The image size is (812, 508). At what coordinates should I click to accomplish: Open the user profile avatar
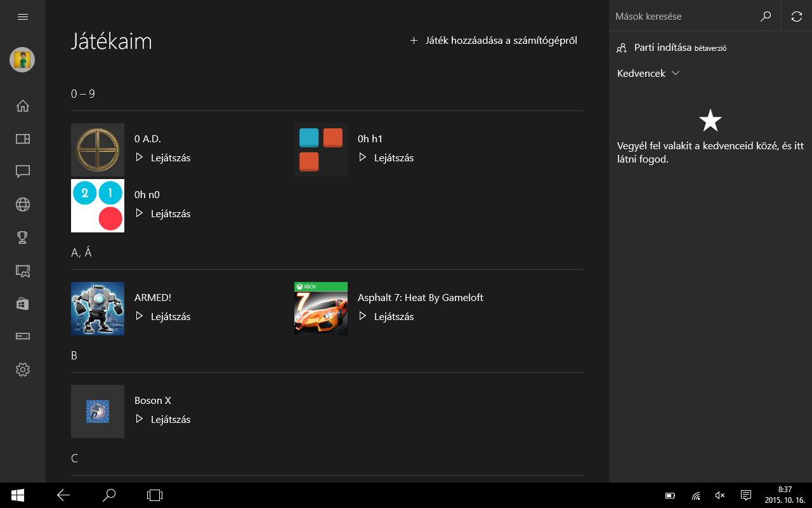click(x=22, y=60)
